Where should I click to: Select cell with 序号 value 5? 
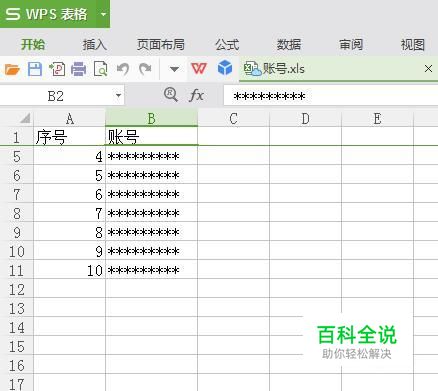point(69,175)
